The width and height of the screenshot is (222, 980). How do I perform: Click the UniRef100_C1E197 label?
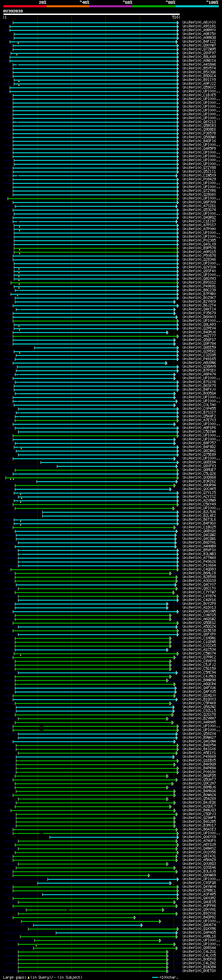tap(199, 221)
